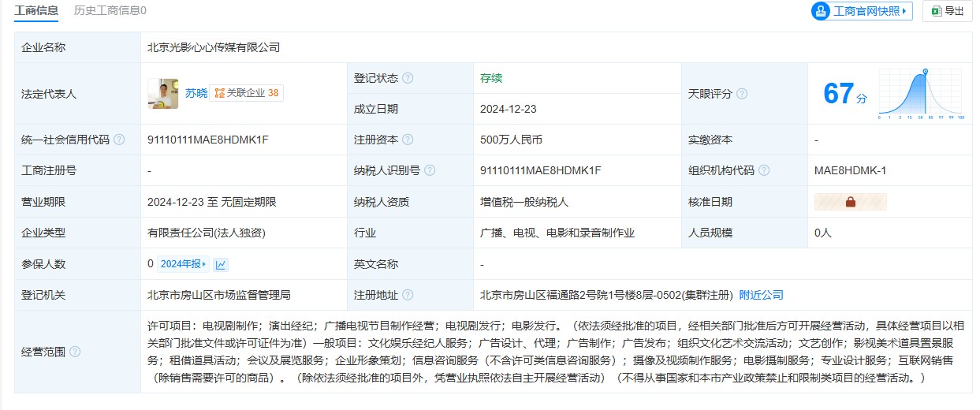980x410 pixels.
Task: Select organization code MAE8HDMK-1
Action: [x=851, y=170]
